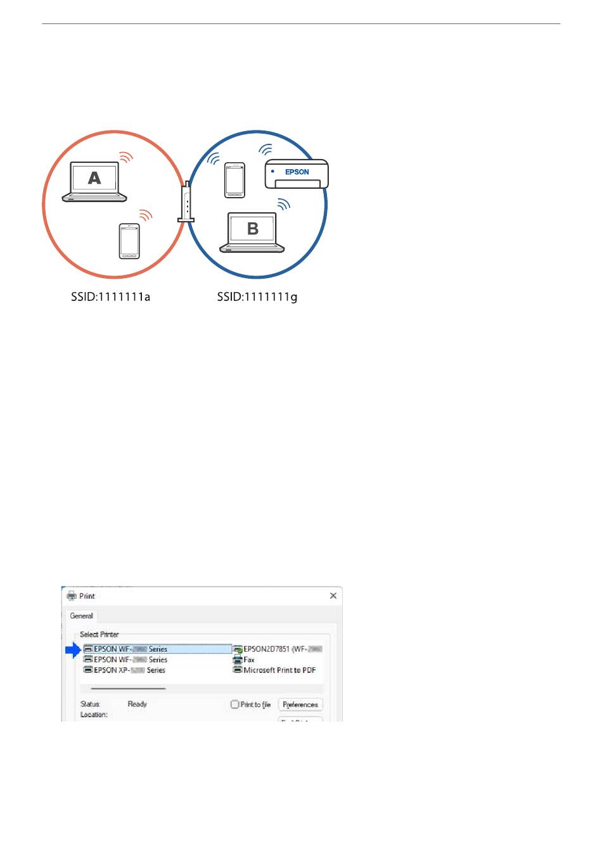Screen dimensions: 602x868
Task: Select the second EPSON WF Series printer
Action: point(125,660)
